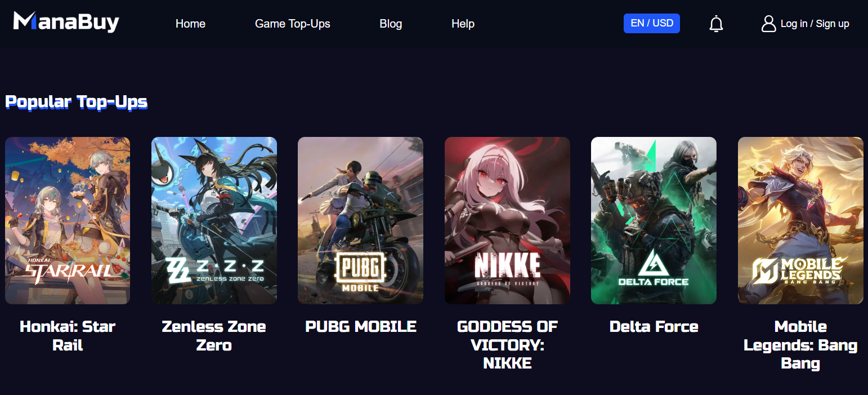Click the PUBG MOBILE title text
The height and width of the screenshot is (395, 868).
(x=361, y=326)
